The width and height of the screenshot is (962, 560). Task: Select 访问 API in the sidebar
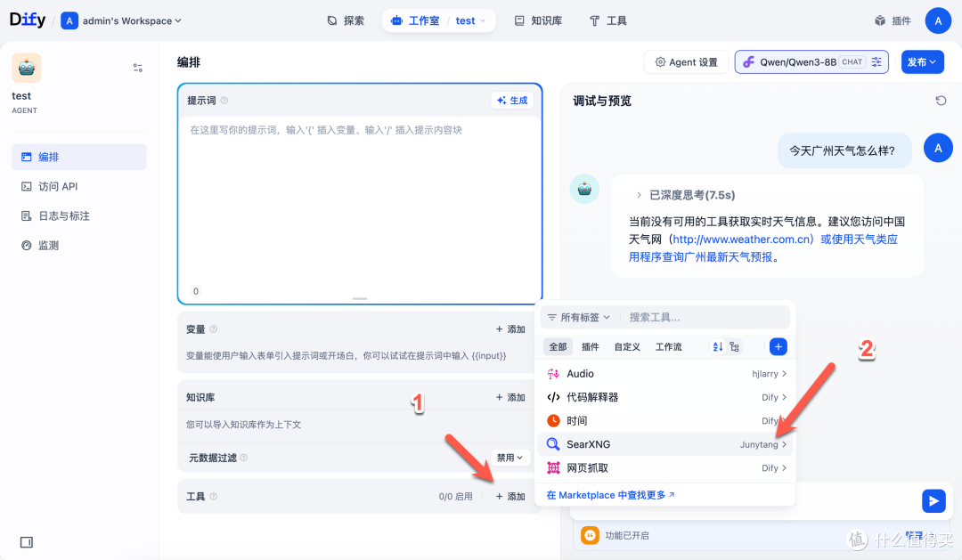[x=79, y=186]
